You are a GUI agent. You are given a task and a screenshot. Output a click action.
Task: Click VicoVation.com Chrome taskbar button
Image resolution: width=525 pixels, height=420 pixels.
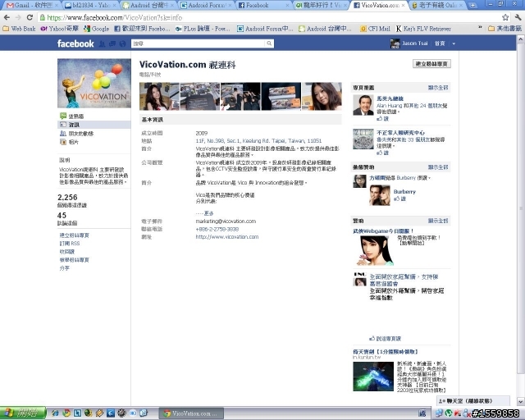pyautogui.click(x=191, y=413)
